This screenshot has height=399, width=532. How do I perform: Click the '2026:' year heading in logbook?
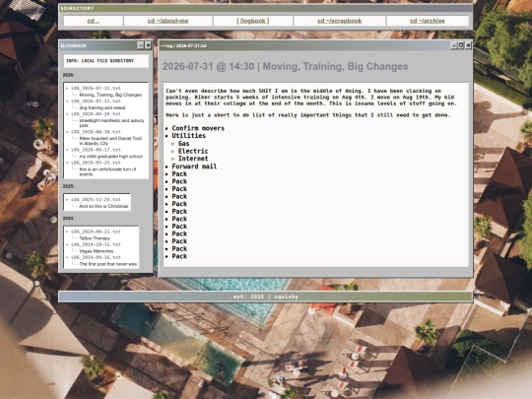(69, 75)
